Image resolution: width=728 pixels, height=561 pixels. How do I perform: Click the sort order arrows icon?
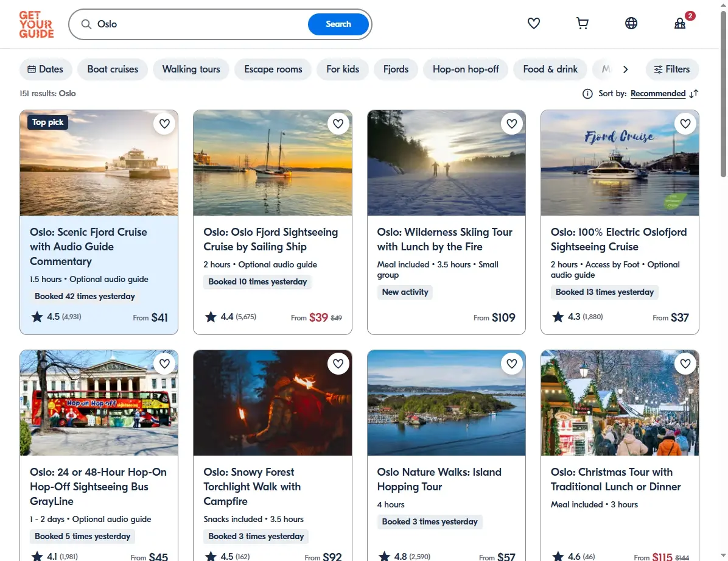[694, 94]
